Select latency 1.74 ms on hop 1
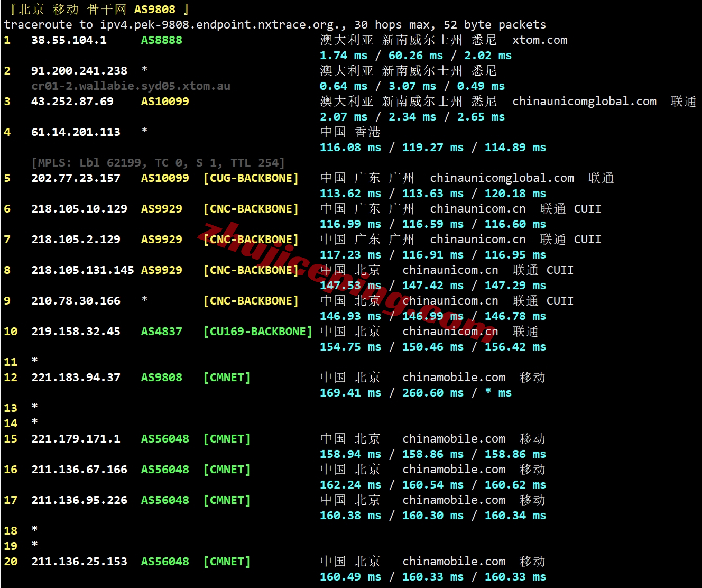This screenshot has width=702, height=588. tap(344, 56)
